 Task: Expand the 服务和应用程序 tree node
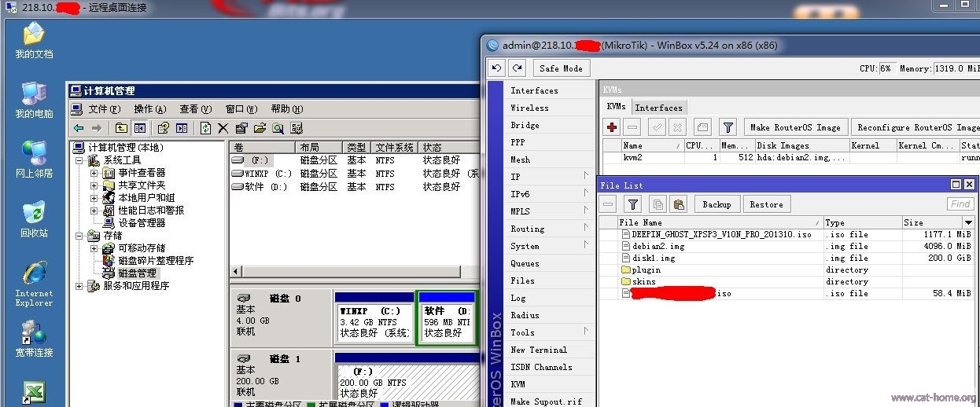click(79, 286)
